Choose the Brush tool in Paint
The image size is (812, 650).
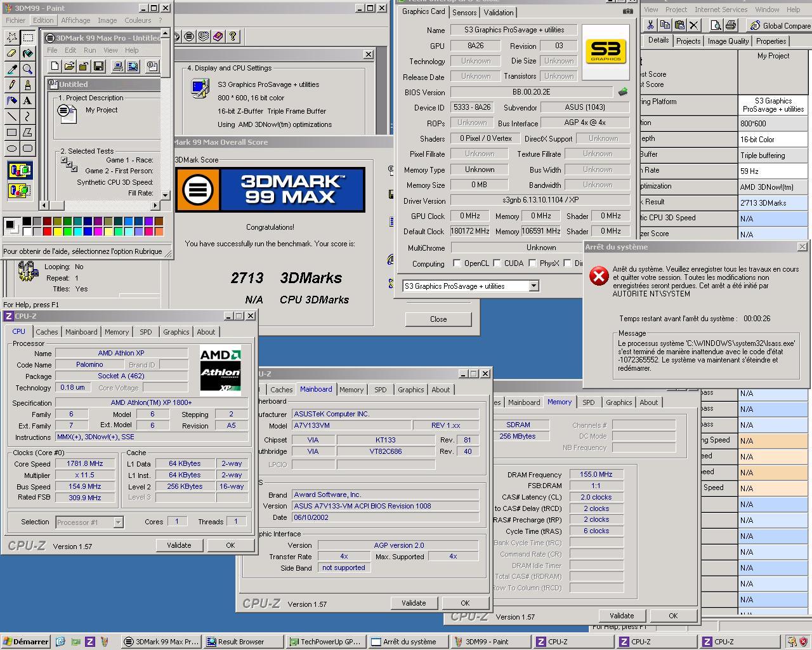pyautogui.click(x=28, y=85)
